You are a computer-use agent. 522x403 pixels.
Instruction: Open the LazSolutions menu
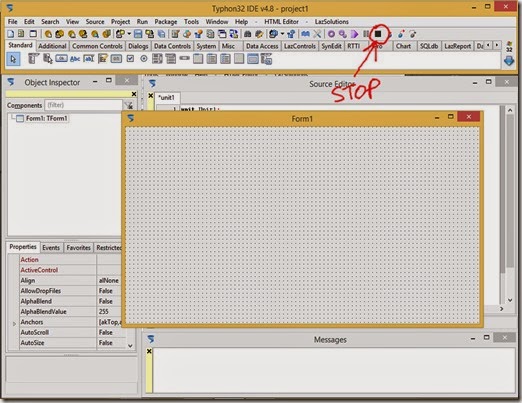pos(332,22)
